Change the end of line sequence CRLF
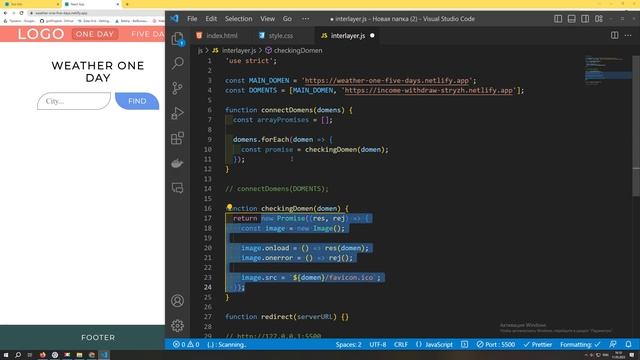This screenshot has height=360, width=640. tap(401, 344)
